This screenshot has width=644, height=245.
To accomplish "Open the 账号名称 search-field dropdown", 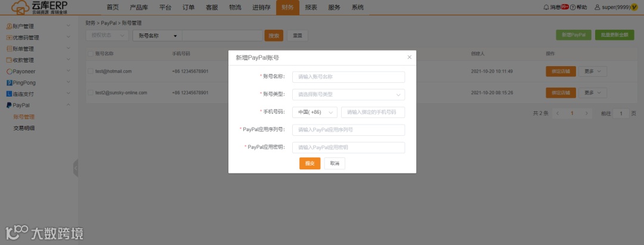I will tap(157, 36).
